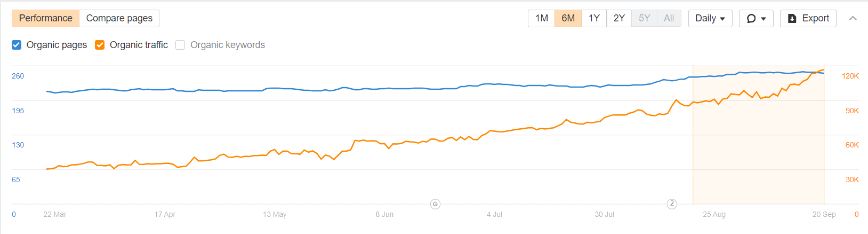Select the 2Y time range
Image resolution: width=868 pixels, height=234 pixels.
(619, 18)
